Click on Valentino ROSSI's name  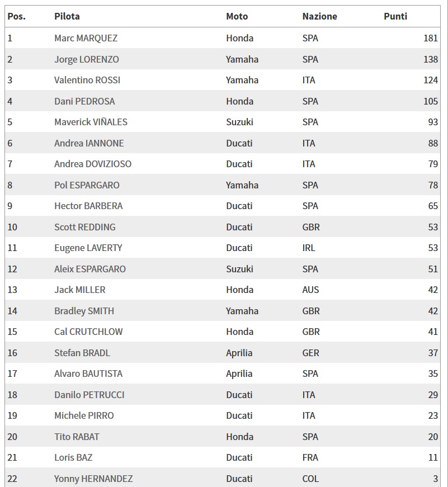87,80
